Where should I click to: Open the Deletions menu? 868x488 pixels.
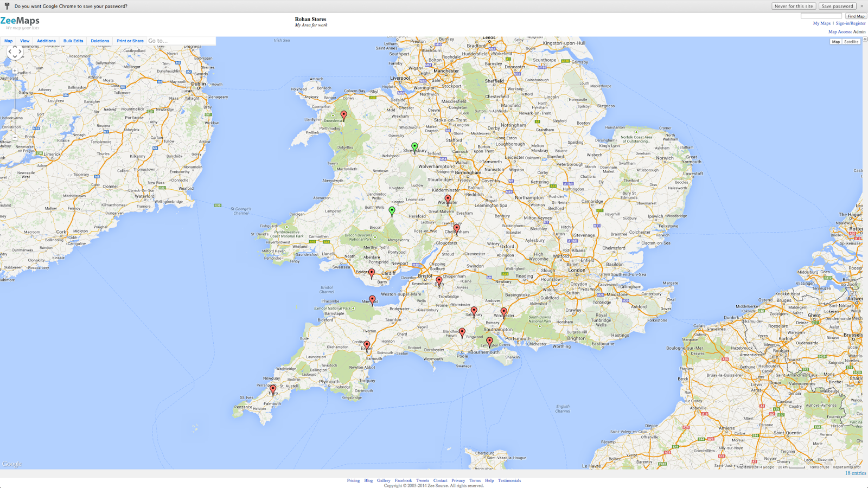(x=100, y=41)
